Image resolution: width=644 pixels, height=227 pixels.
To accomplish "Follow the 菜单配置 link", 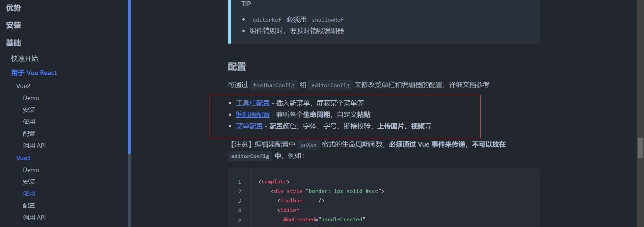I will (249, 126).
